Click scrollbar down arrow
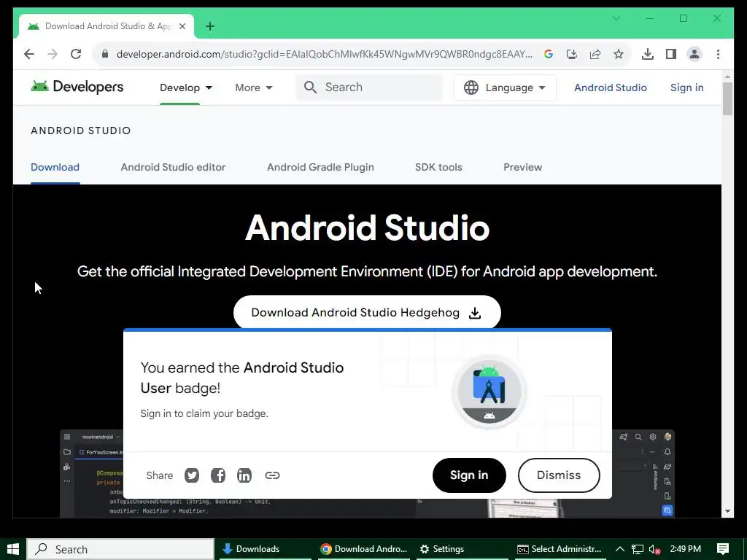Screen dimensions: 747x560 click(x=727, y=511)
